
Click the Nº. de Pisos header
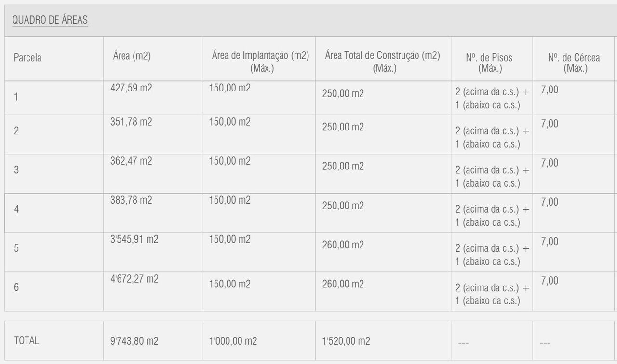pos(490,63)
